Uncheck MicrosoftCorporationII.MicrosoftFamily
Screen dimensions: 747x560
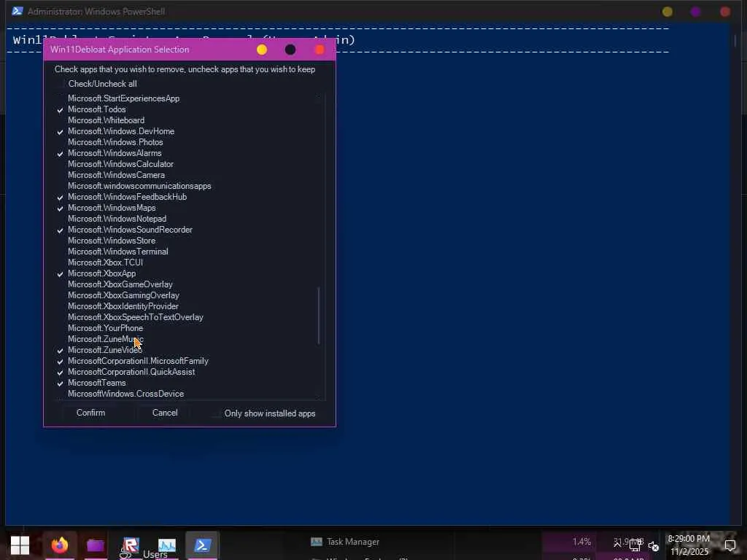pyautogui.click(x=60, y=362)
